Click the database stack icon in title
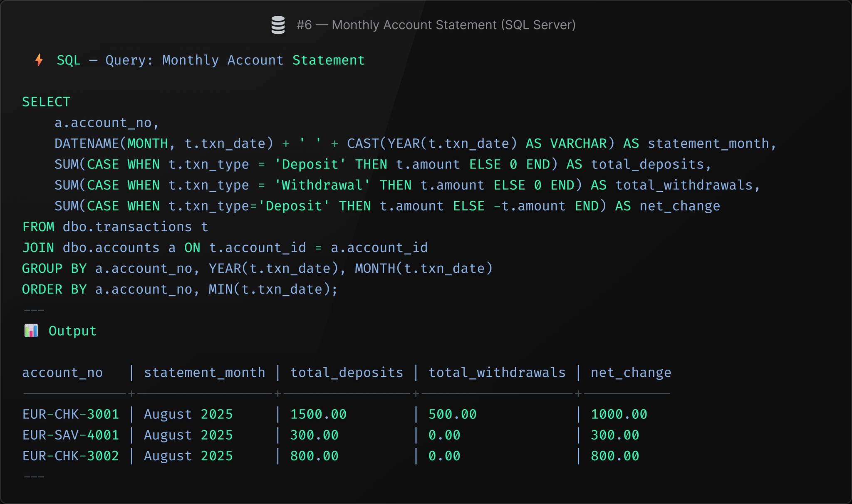 278,25
